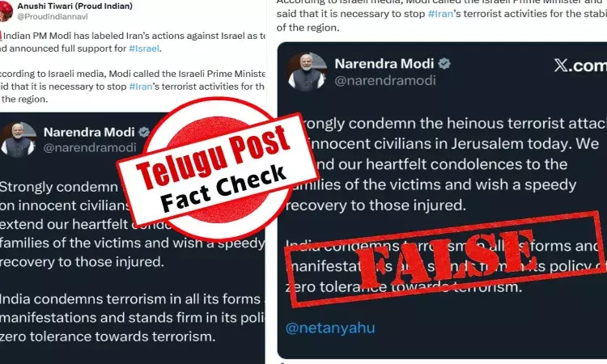Click the verified badge beside left Narendra Modi

[x=144, y=133]
